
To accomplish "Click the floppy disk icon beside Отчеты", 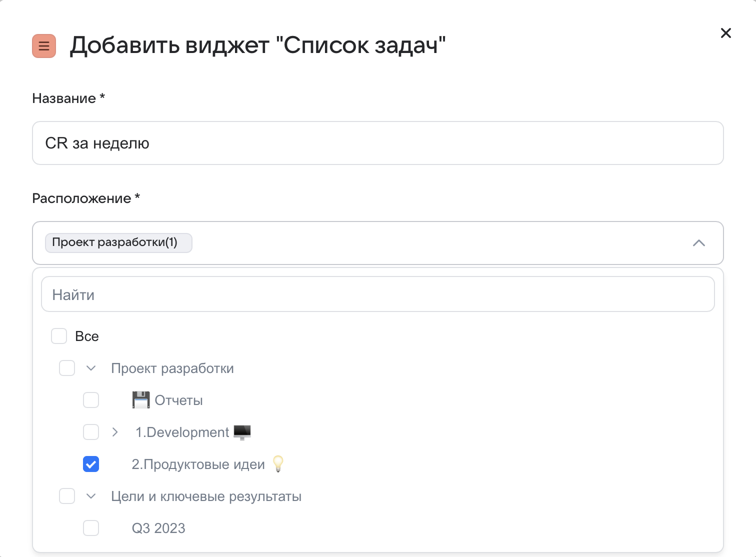I will coord(140,399).
